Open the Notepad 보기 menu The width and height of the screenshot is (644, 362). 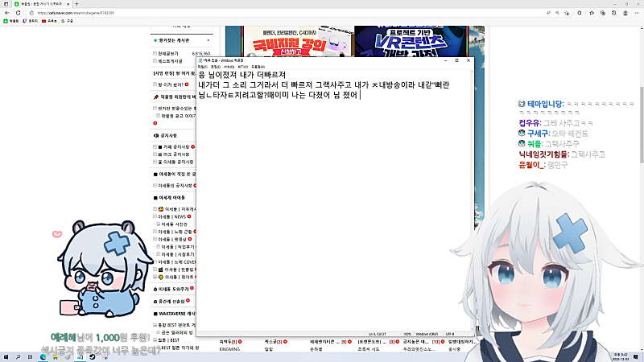tap(243, 67)
